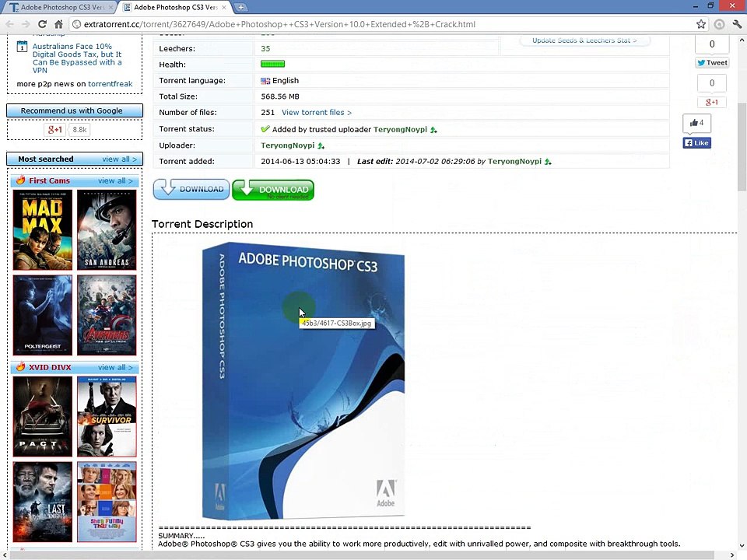Click uploader rank arrow icon in Uploader row
Screen dimensions: 747x560
click(321, 145)
